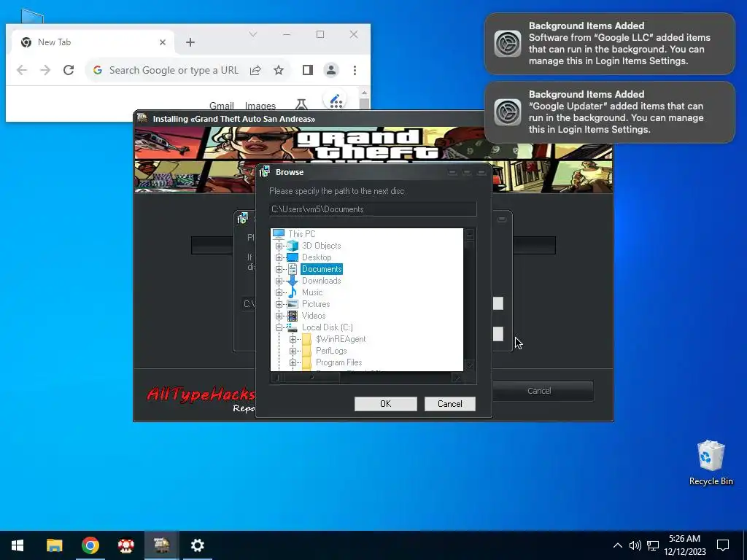Image resolution: width=747 pixels, height=560 pixels.
Task: Select This PC in the tree
Action: (301, 234)
